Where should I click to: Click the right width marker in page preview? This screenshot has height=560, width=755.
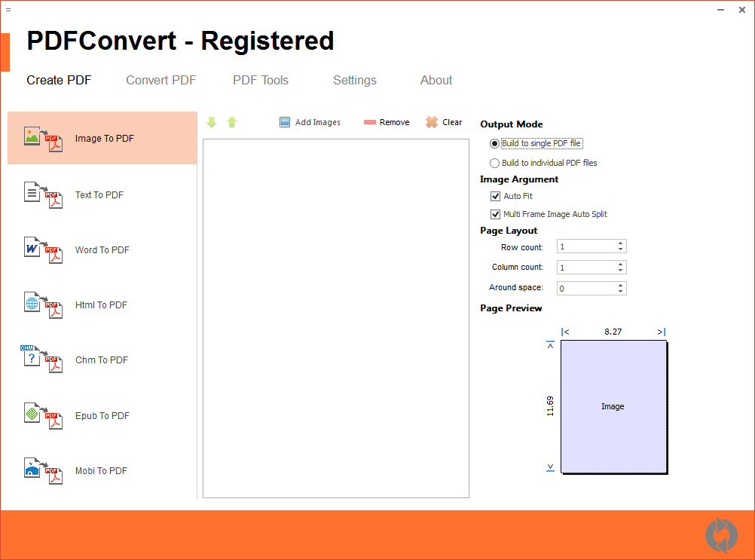(662, 332)
